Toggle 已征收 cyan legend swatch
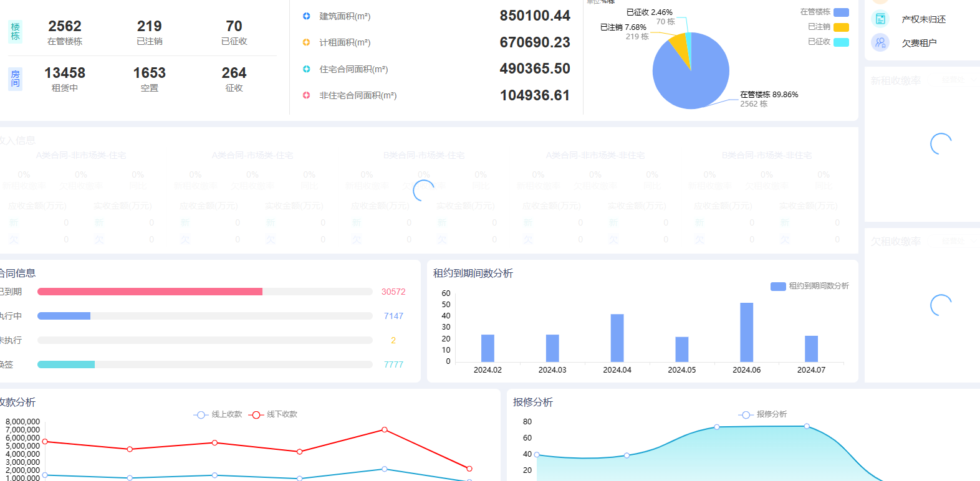The image size is (980, 481). pos(841,42)
